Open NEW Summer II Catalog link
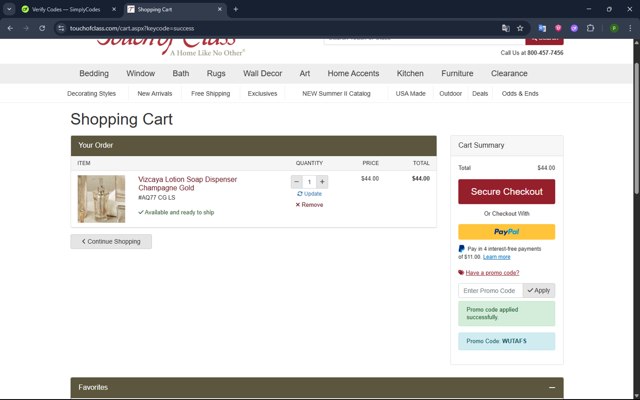 [x=336, y=93]
